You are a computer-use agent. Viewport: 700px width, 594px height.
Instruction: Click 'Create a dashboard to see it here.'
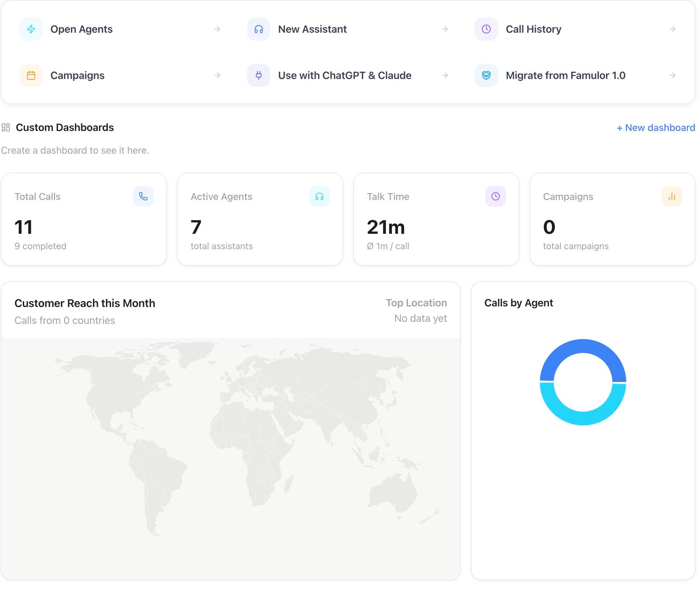[75, 151]
